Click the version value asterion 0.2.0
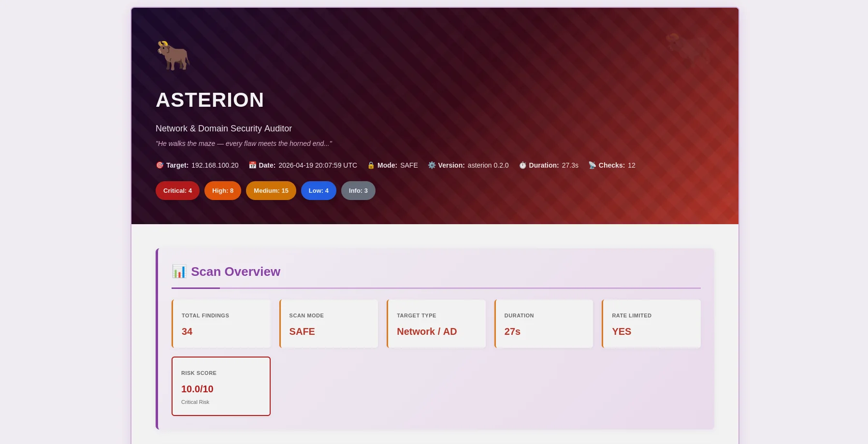This screenshot has width=868, height=444. click(488, 165)
